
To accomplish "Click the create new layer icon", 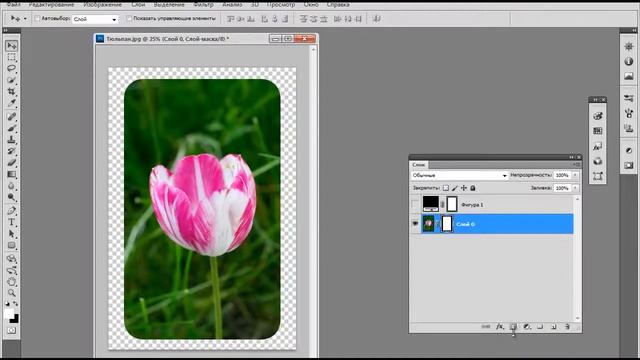I will tap(553, 327).
